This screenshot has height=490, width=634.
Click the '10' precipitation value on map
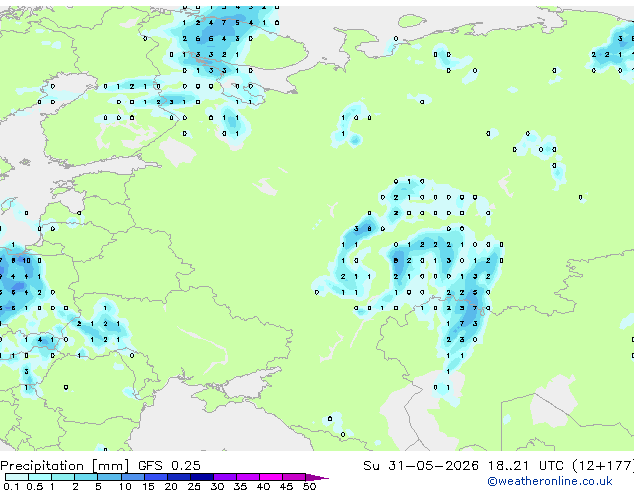point(26,261)
